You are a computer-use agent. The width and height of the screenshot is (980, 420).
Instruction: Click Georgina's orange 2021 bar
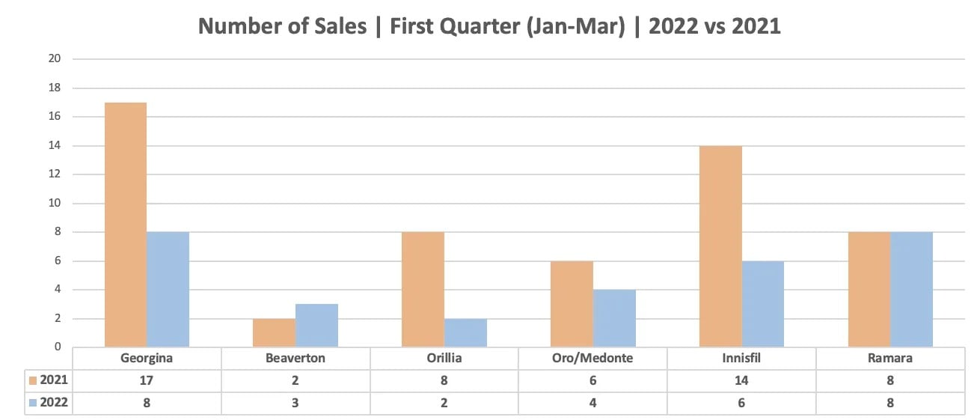point(126,225)
